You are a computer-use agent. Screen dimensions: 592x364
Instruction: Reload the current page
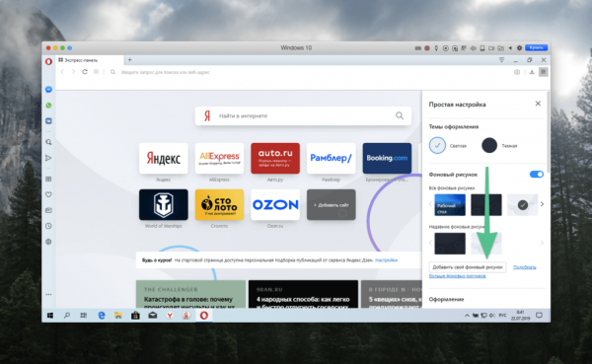coord(85,72)
